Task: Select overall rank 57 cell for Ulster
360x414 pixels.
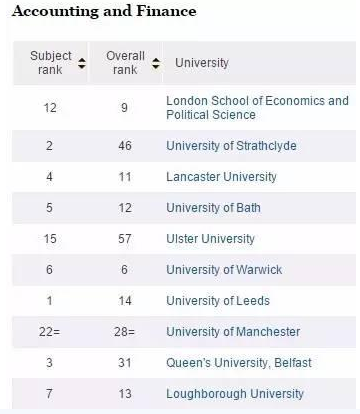Action: tap(125, 239)
